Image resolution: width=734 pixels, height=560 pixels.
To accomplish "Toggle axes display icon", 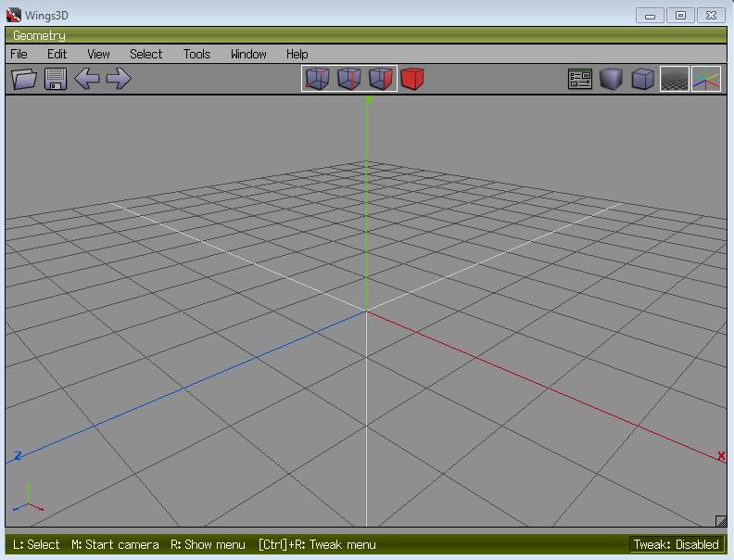I will point(706,80).
